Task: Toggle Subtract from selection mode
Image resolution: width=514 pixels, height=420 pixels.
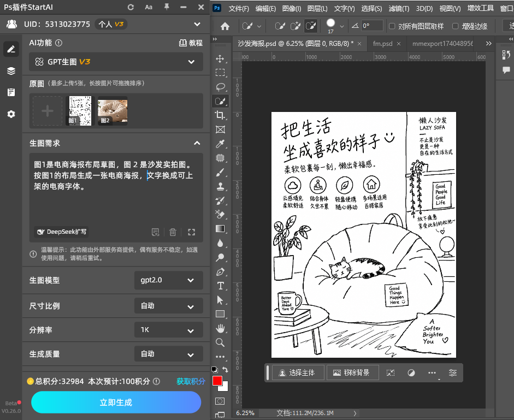Action: 311,26
